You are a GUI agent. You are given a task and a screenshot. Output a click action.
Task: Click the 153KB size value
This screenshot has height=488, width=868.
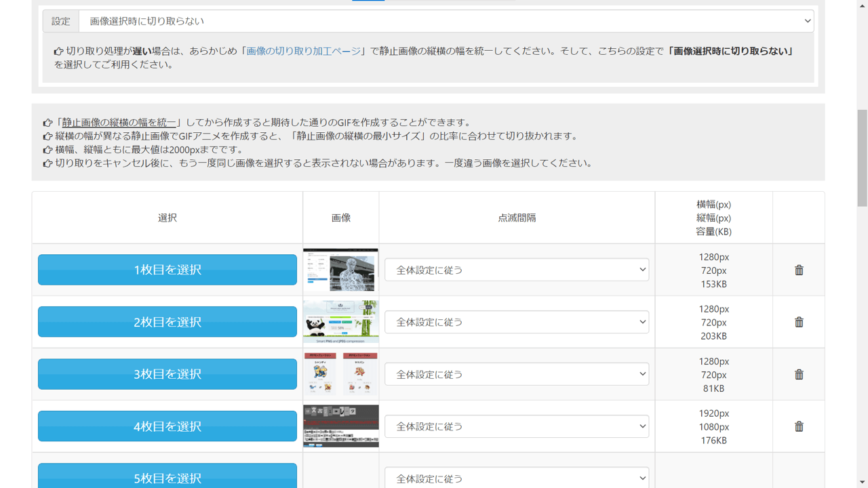click(x=713, y=284)
